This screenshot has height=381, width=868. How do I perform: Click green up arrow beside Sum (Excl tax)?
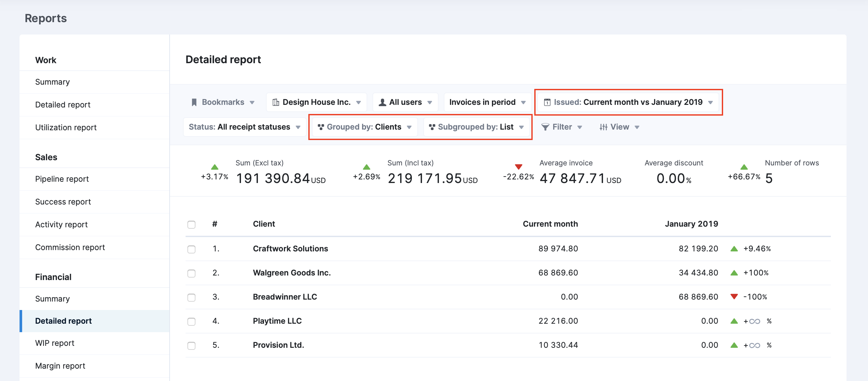click(x=215, y=167)
